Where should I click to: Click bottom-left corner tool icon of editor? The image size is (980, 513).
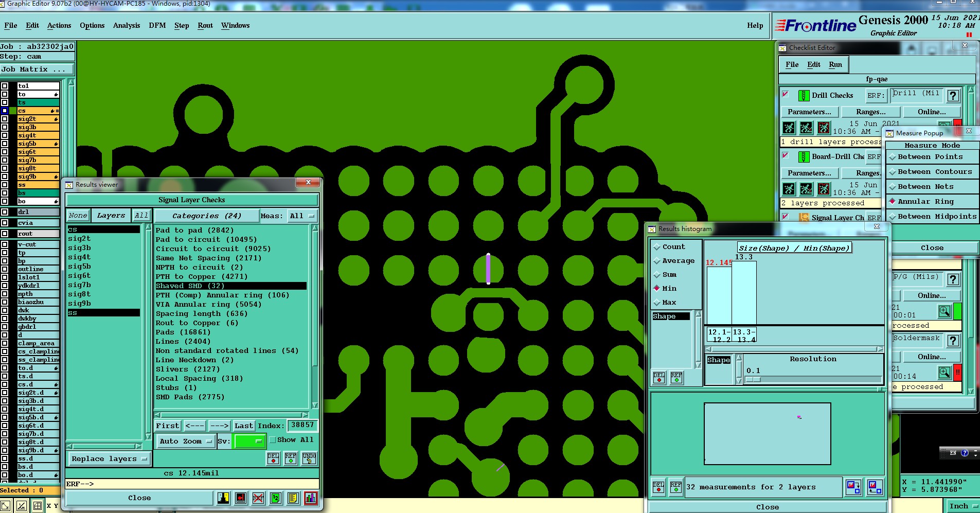[x=6, y=506]
